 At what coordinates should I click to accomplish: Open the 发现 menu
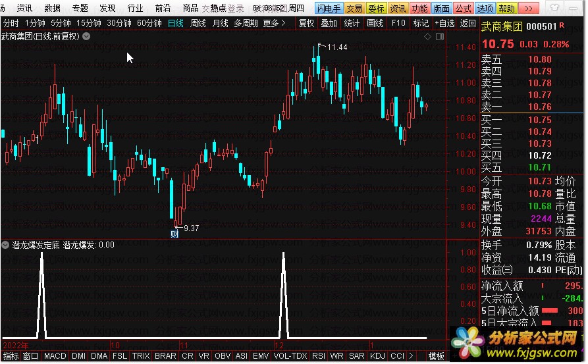coord(107,8)
